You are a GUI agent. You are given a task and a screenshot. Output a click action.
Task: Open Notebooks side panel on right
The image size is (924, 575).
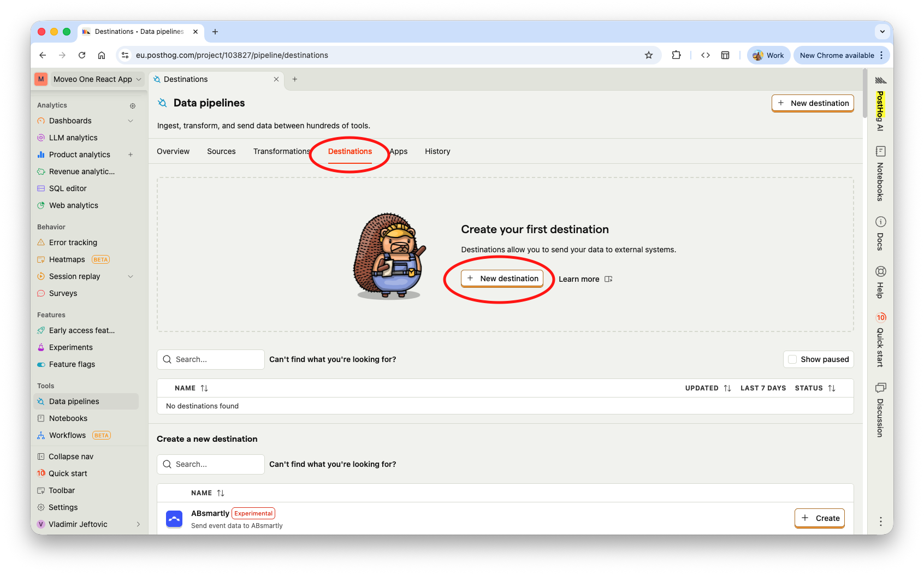880,174
